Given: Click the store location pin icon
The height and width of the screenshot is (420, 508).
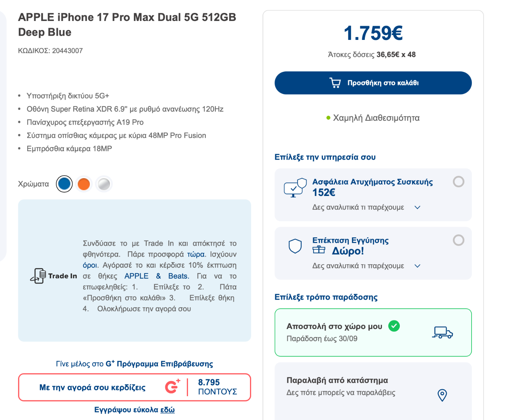Looking at the screenshot, I should (442, 395).
